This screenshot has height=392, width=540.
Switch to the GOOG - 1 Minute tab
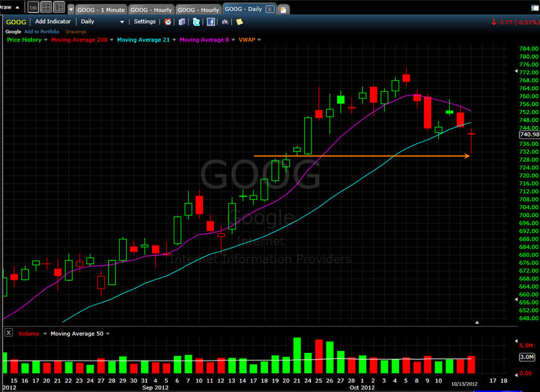101,10
